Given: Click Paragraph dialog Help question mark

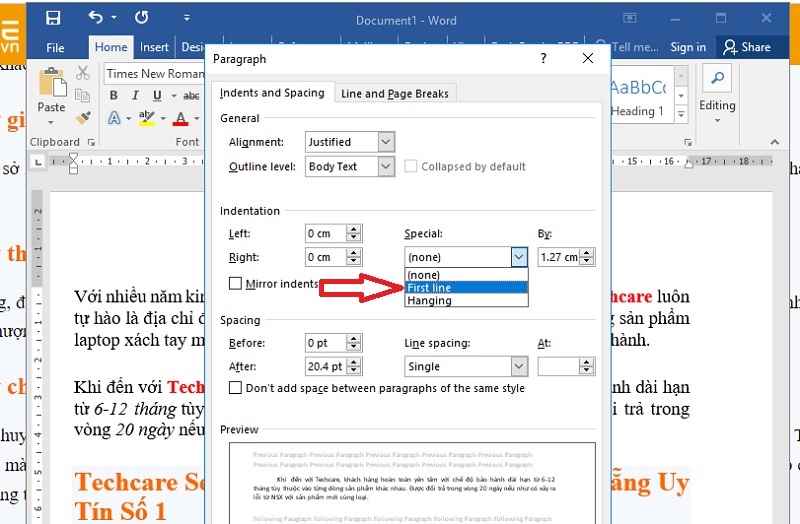Looking at the screenshot, I should click(x=543, y=58).
